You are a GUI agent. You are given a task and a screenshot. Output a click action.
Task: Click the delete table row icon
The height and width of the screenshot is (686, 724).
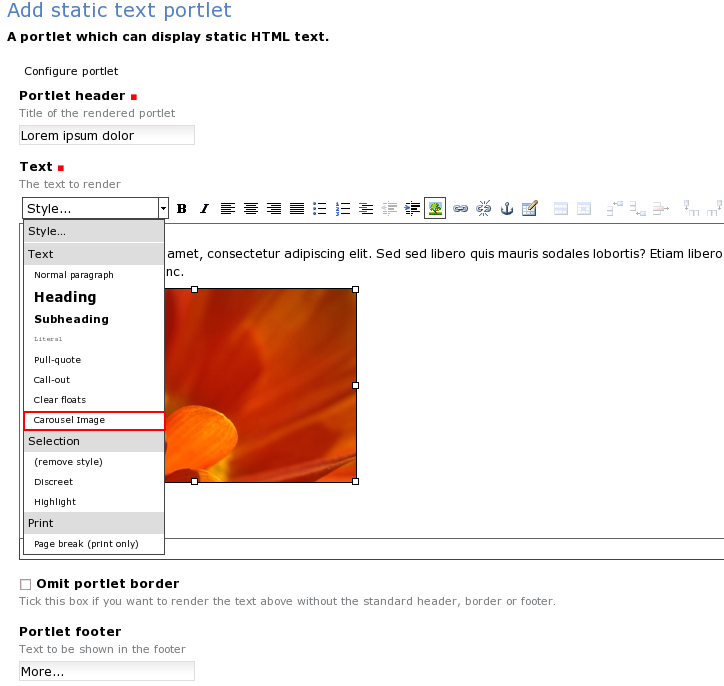coord(661,209)
